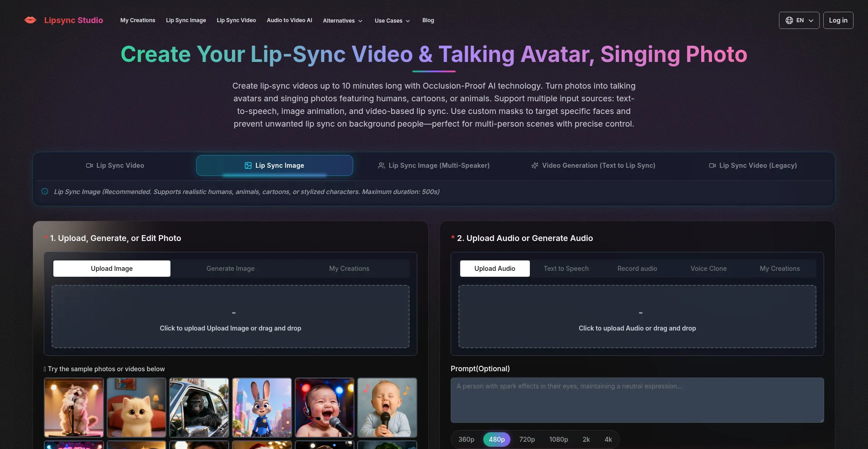The image size is (868, 449).
Task: Choose 480p resolution
Action: tap(497, 440)
